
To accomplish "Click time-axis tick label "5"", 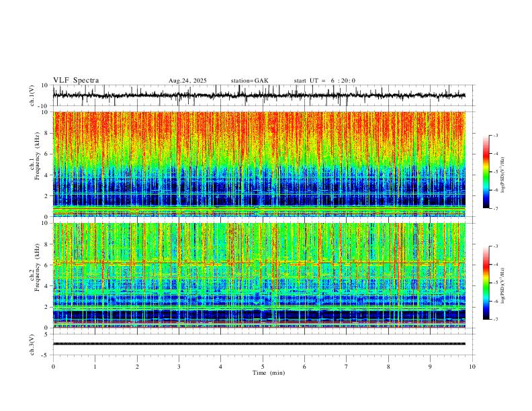I will coord(263,367).
